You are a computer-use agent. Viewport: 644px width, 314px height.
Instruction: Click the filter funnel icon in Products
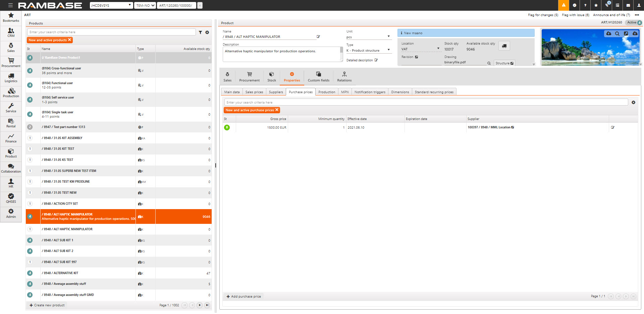[200, 33]
